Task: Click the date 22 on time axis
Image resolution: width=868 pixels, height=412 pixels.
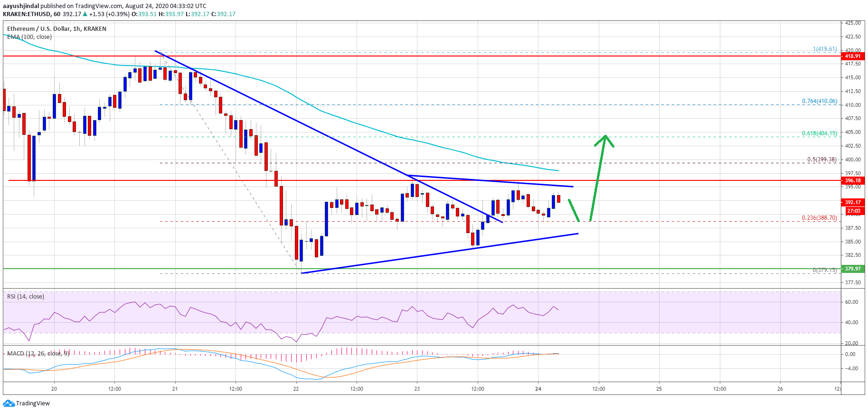Action: 296,389
